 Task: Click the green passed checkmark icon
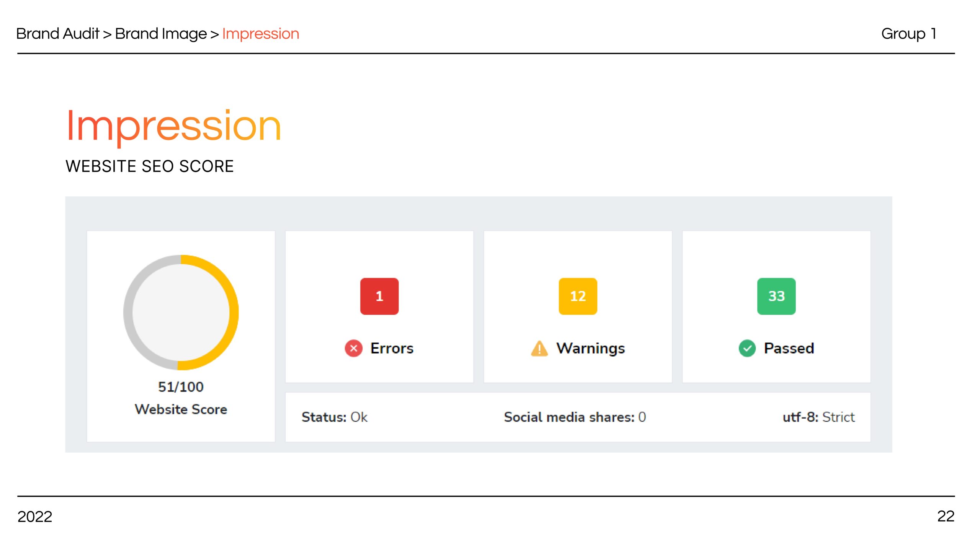click(x=747, y=348)
